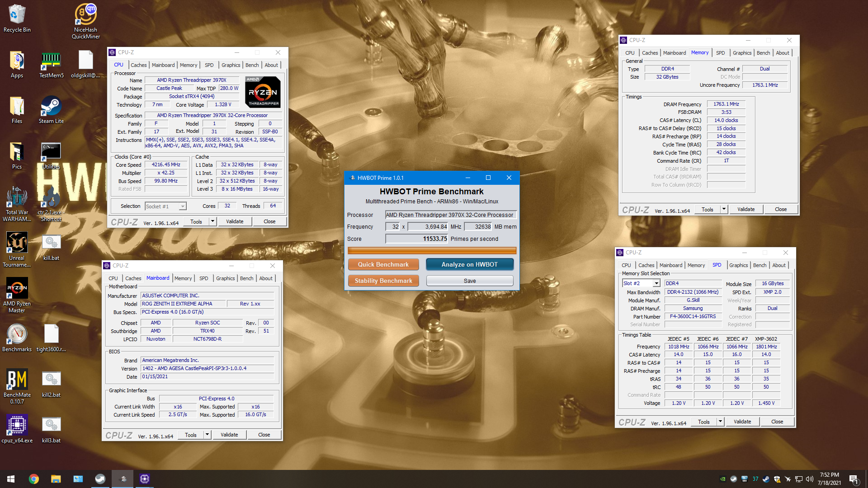Open the About tab in the CPU-Z Memory window

click(x=782, y=53)
